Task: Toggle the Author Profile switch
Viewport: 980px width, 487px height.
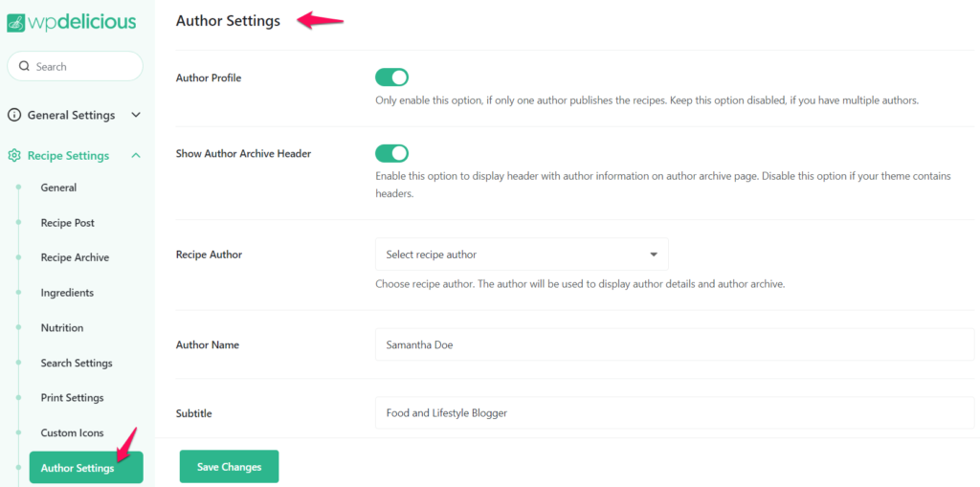Action: point(391,77)
